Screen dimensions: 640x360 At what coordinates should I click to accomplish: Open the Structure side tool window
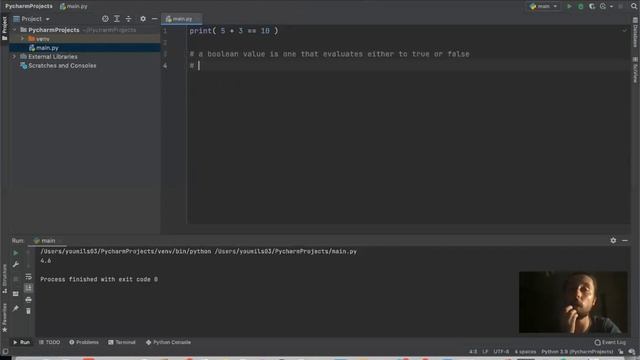click(4, 279)
